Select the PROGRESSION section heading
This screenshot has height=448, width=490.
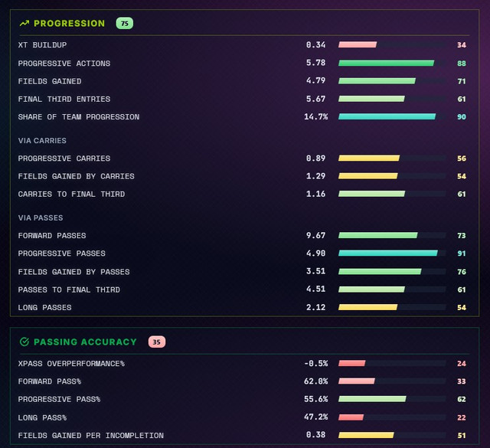pyautogui.click(x=70, y=24)
